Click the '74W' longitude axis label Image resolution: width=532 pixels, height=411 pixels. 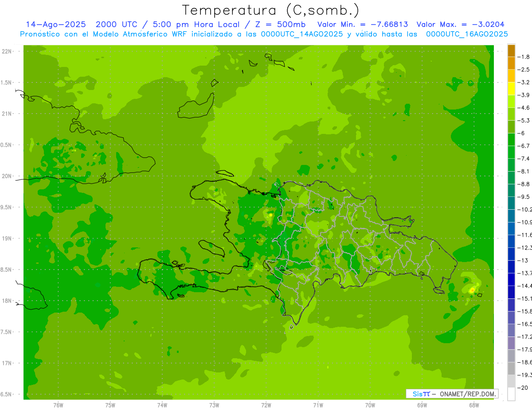click(162, 405)
